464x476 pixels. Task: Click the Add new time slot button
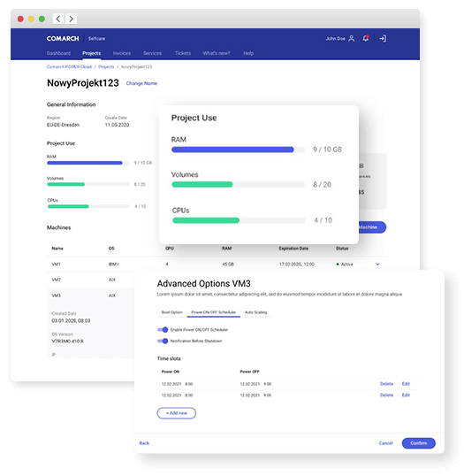tap(177, 413)
